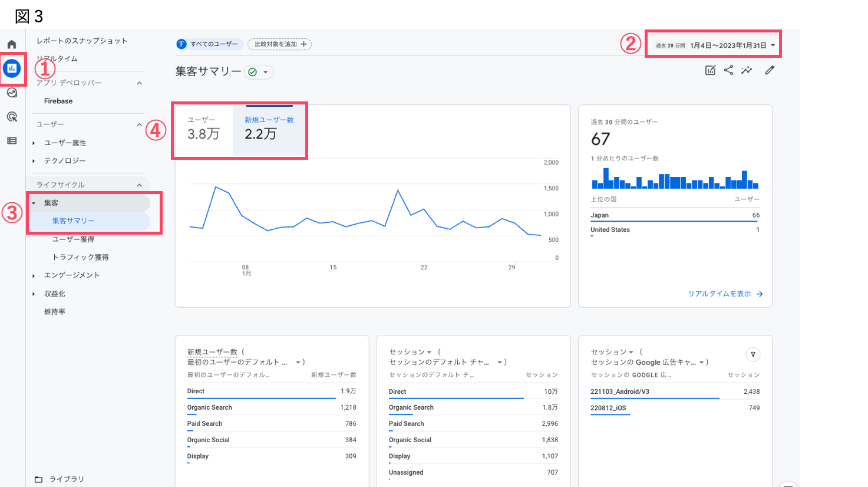The image size is (868, 487).
Task: Open Firebase in sidebar
Action: 58,101
